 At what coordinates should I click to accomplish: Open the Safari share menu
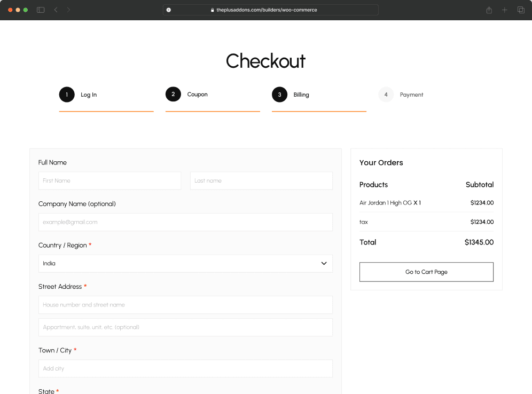pos(489,10)
